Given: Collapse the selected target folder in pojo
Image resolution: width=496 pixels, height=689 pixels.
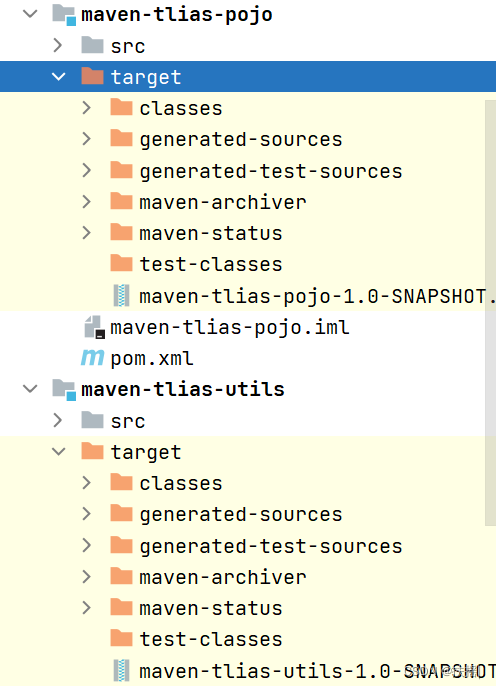Looking at the screenshot, I should pos(58,77).
